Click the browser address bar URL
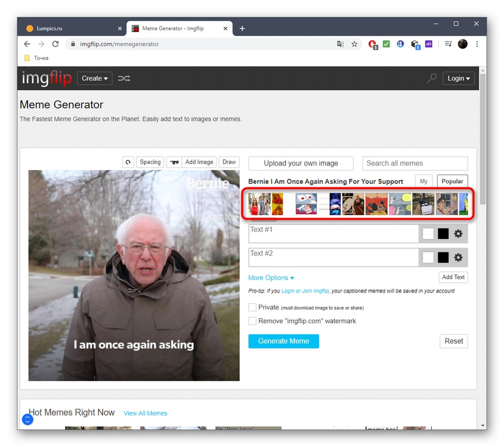The image size is (504, 447). 119,44
